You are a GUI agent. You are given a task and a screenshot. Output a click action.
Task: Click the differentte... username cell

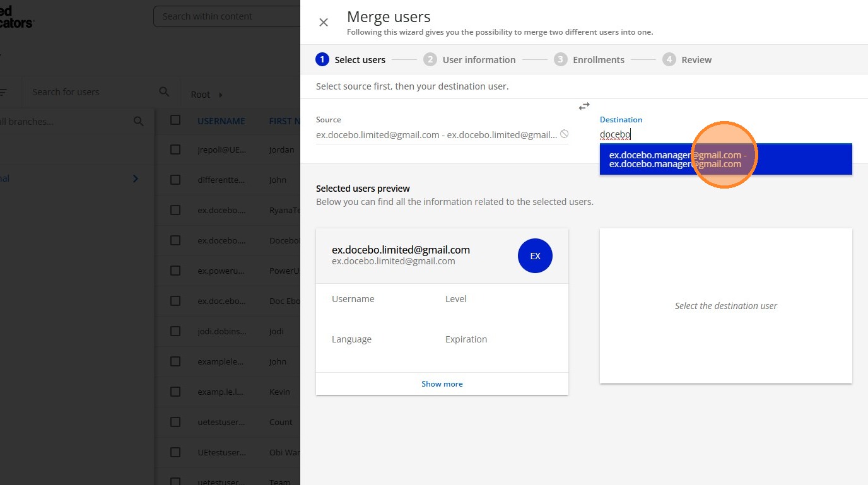click(221, 180)
